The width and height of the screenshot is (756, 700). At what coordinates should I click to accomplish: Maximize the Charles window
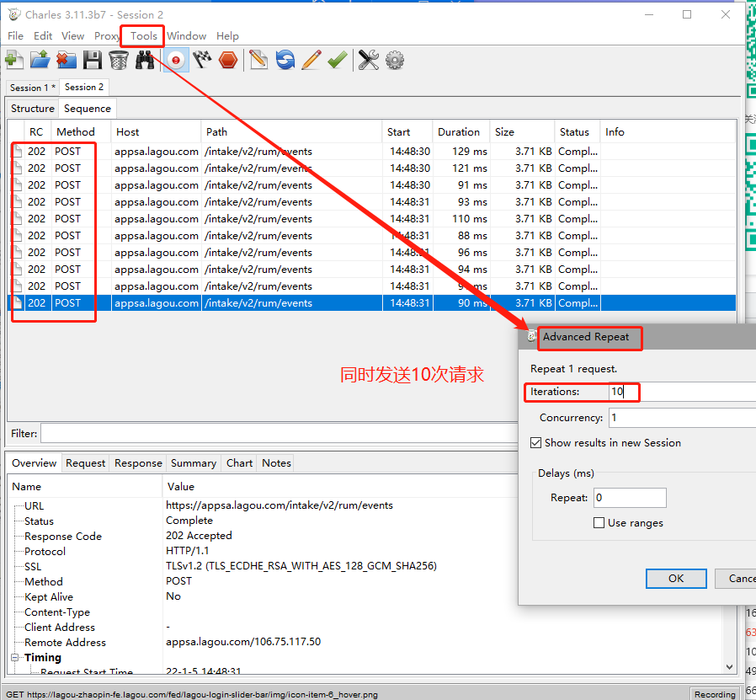[687, 14]
